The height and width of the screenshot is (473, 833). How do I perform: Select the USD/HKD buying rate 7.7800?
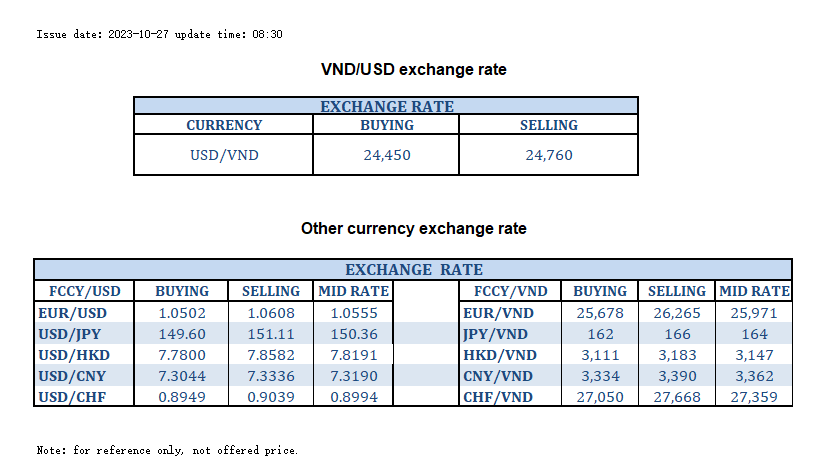(x=182, y=355)
